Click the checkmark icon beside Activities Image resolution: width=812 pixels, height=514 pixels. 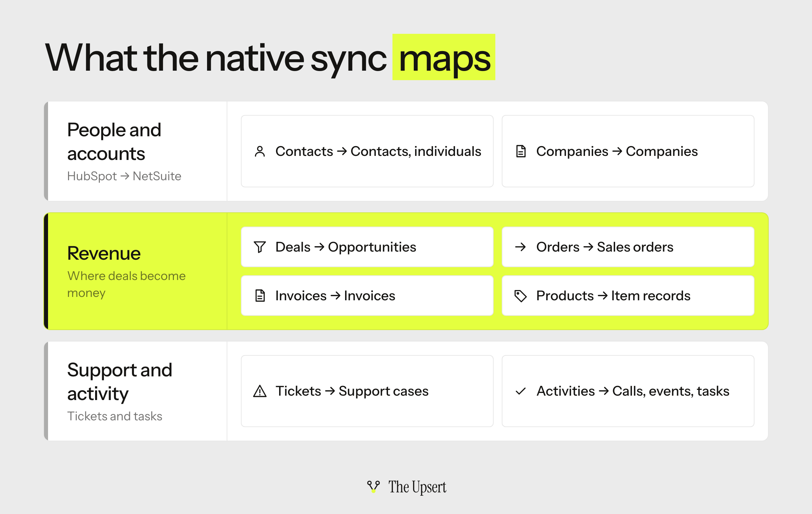click(x=521, y=391)
